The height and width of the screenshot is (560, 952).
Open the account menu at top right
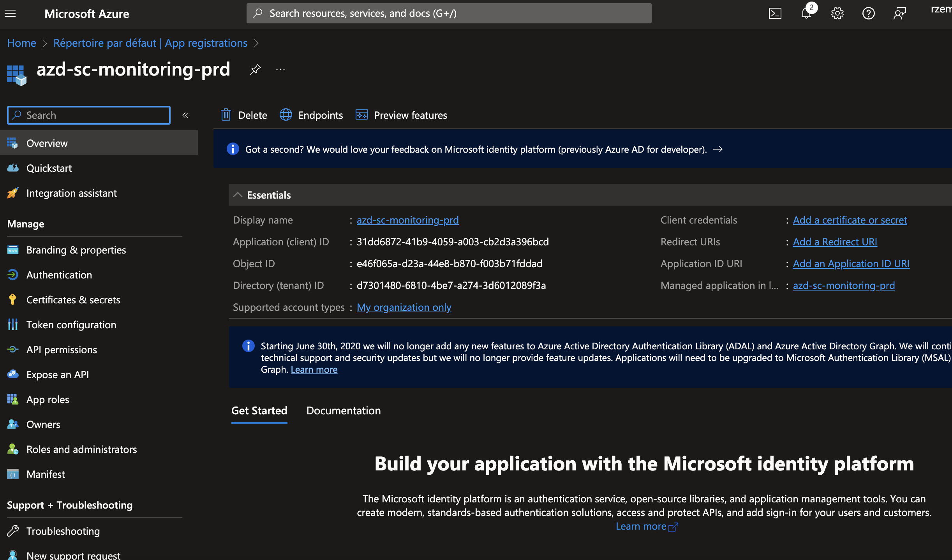(941, 9)
